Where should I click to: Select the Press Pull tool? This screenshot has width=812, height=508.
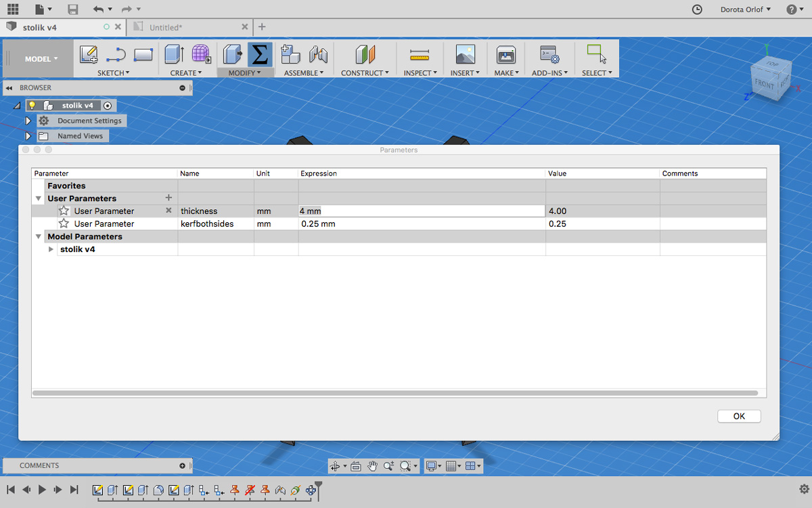pyautogui.click(x=233, y=55)
